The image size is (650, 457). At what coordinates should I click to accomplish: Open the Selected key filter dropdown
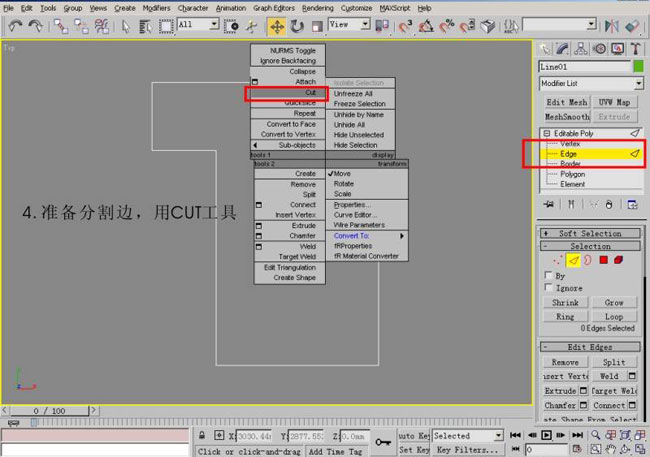(x=498, y=436)
